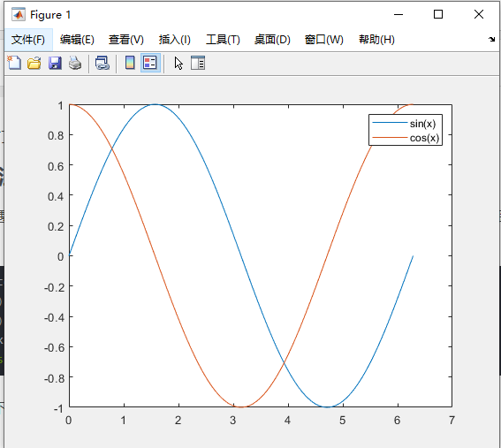This screenshot has height=448, width=501.
Task: Click the y-axis tick label 0.8
Action: (56, 135)
